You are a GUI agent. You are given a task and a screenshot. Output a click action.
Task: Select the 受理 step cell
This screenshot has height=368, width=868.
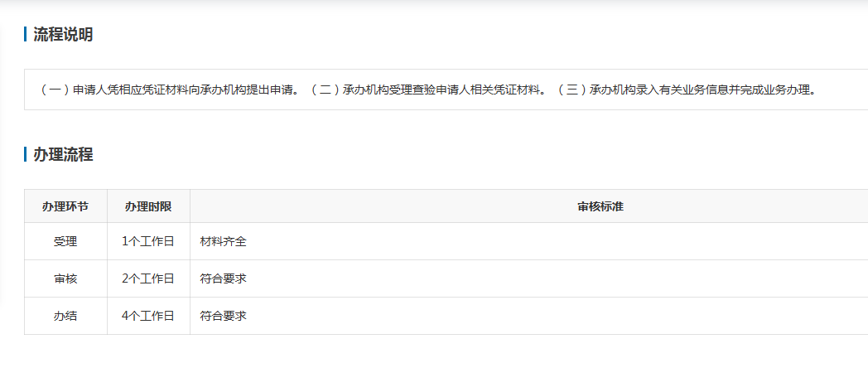pos(65,242)
